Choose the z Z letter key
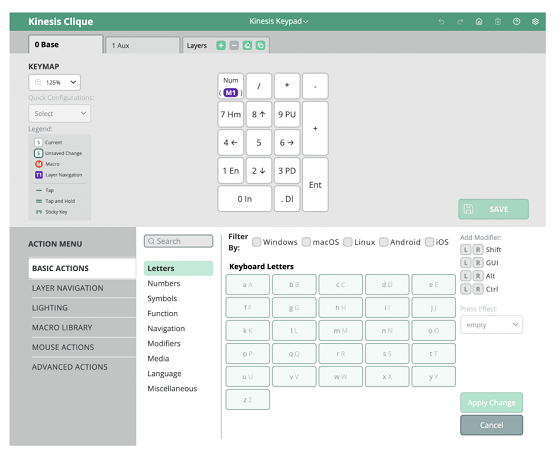The image size is (560, 457). (x=248, y=400)
